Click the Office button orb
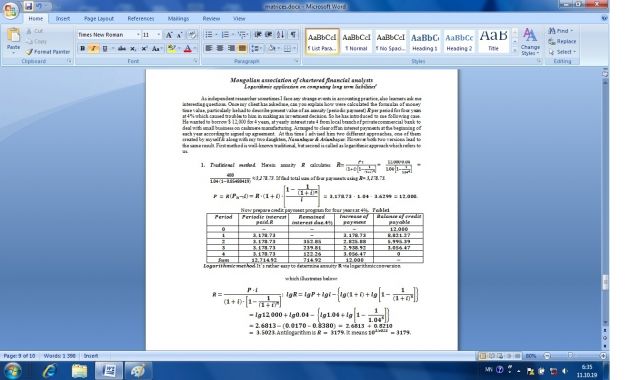The width and height of the screenshot is (640, 380). pos(10,10)
